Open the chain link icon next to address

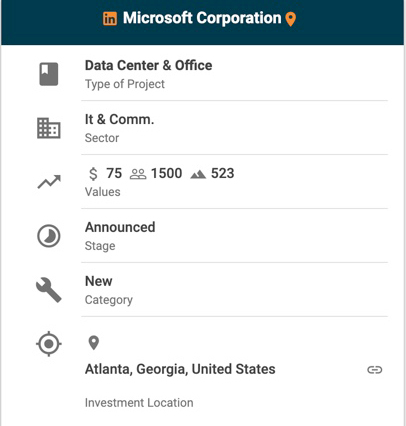click(375, 370)
